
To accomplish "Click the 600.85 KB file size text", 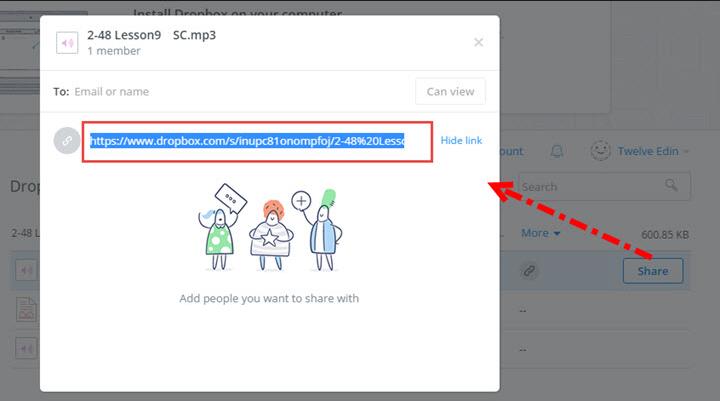I will pos(665,235).
